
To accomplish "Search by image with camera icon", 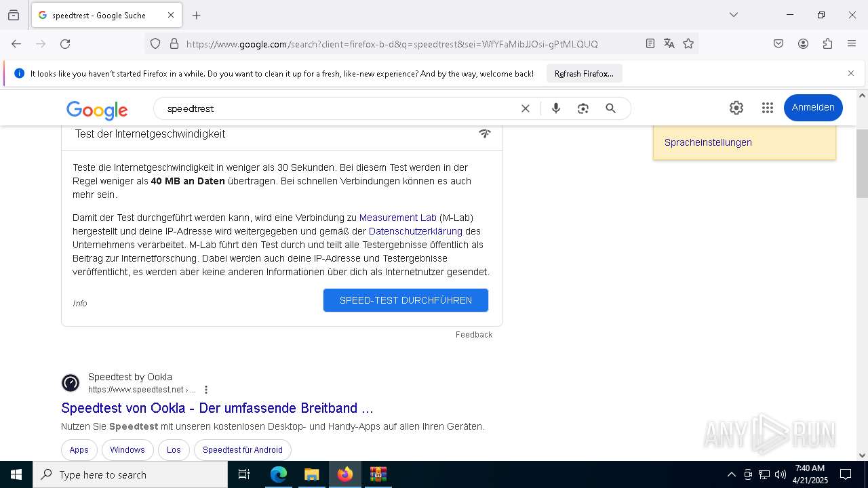I will coord(583,108).
